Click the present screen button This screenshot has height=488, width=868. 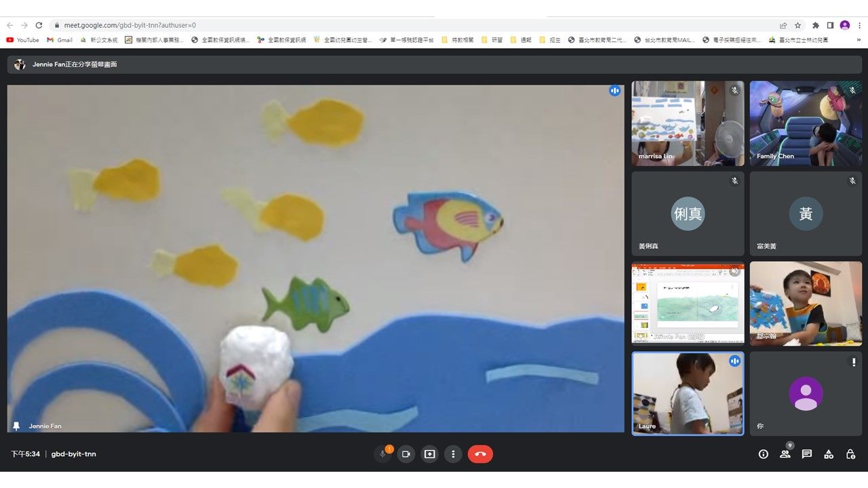point(429,454)
